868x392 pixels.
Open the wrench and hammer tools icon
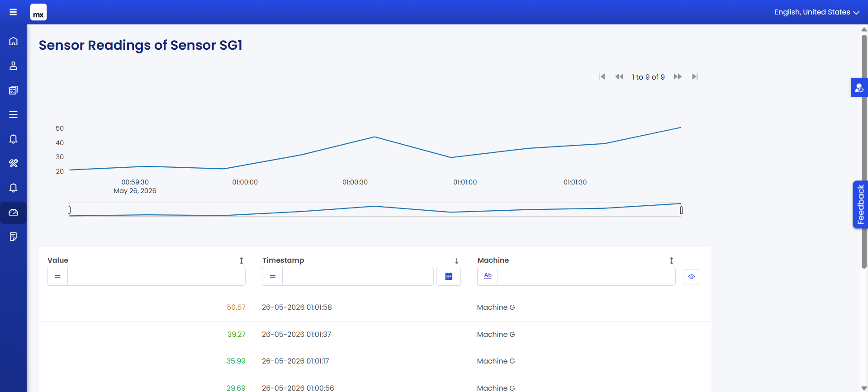click(x=14, y=163)
